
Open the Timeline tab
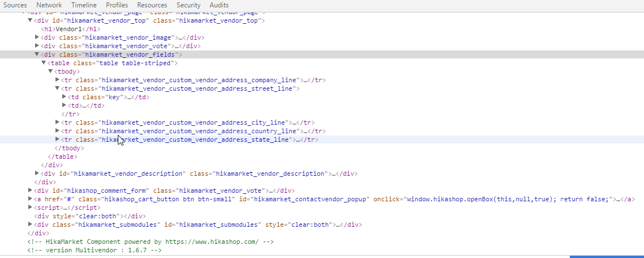click(84, 5)
